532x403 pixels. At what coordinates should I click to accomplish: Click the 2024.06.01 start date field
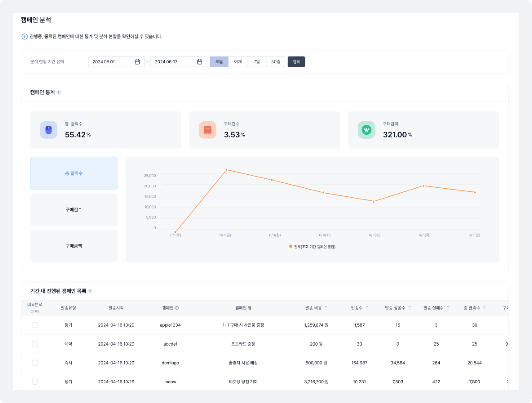[x=111, y=62]
